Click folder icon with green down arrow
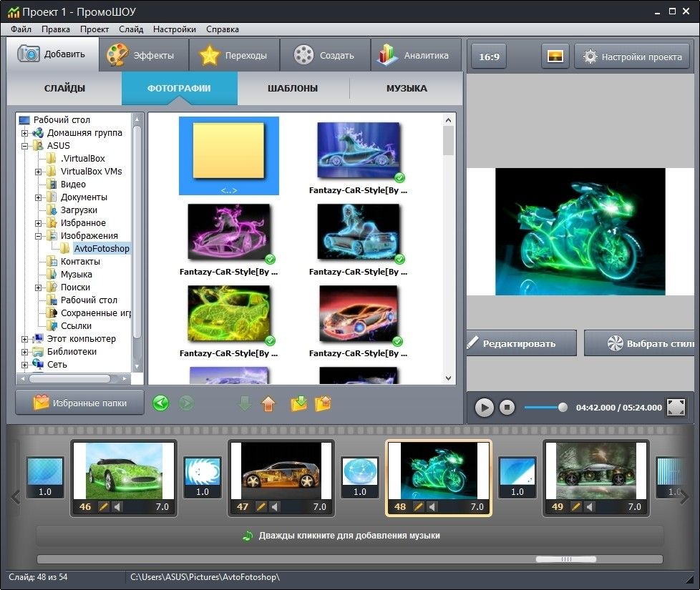 click(298, 404)
